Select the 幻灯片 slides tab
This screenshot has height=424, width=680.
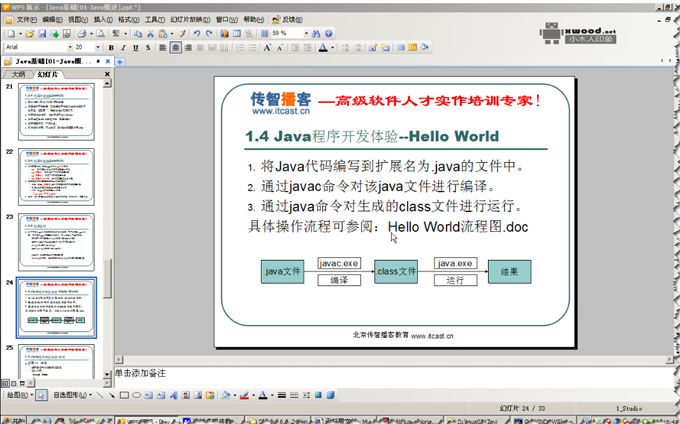point(48,75)
